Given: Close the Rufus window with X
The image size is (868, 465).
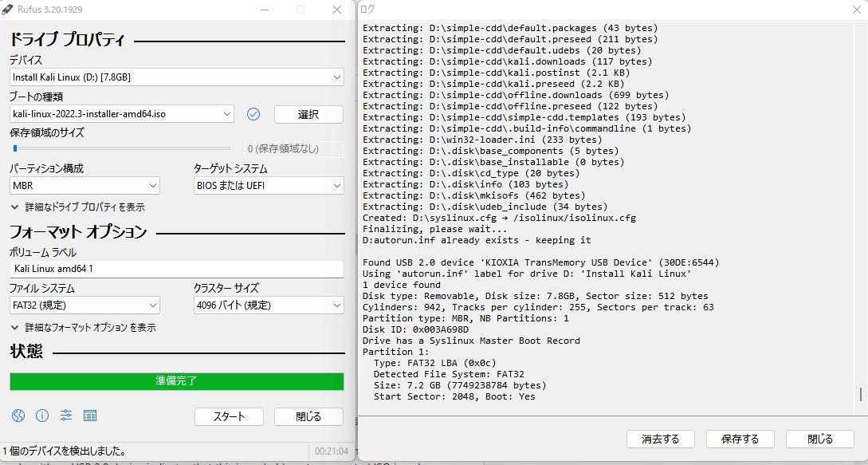Looking at the screenshot, I should pos(336,10).
